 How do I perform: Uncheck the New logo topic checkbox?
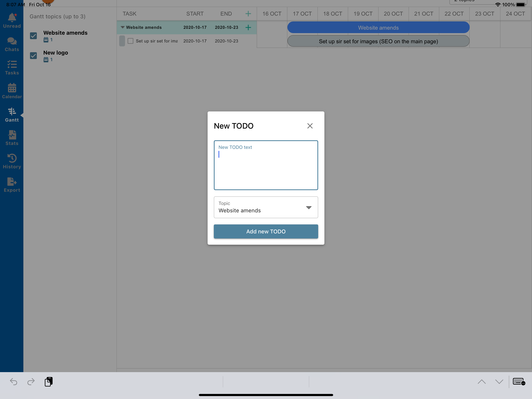click(x=33, y=56)
